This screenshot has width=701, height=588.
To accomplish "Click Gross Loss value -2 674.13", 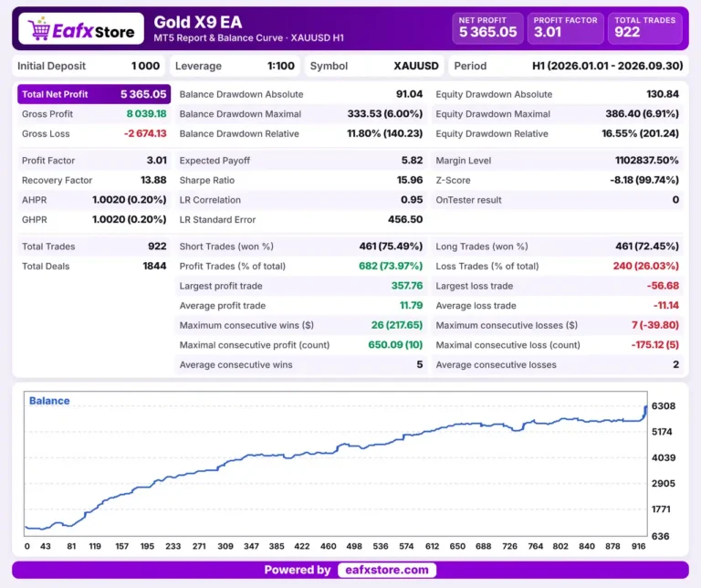I will pos(145,133).
